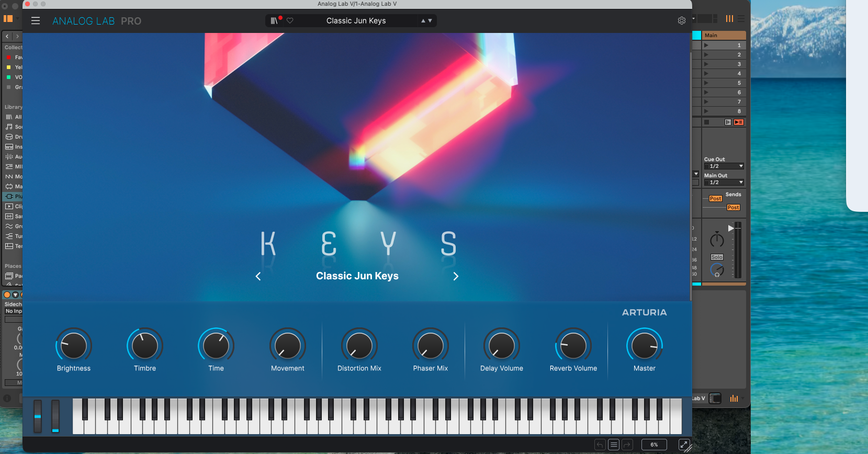Screen dimensions: 868x454
Task: Click the Brightness knob
Action: (x=74, y=346)
